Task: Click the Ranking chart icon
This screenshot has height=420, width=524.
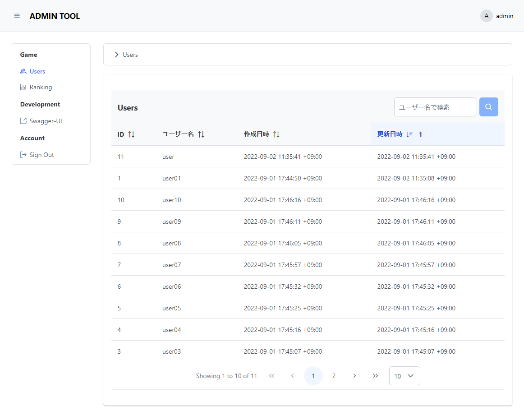Action: click(23, 87)
